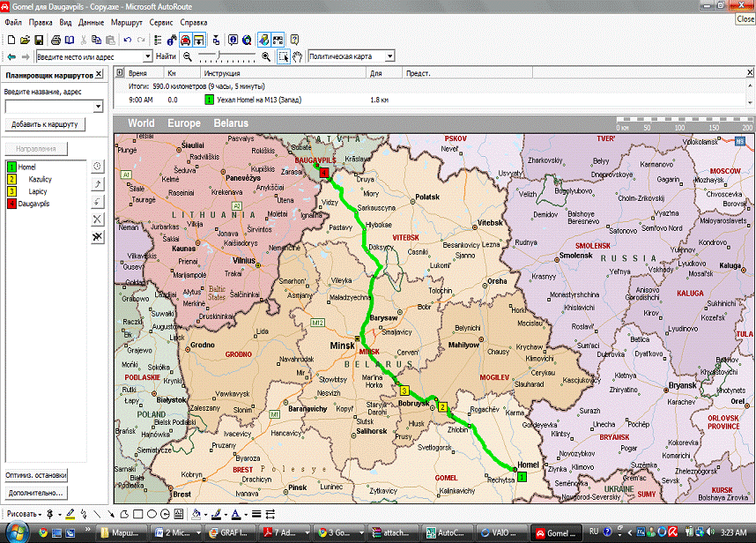Click the Print icon in toolbar
Image resolution: width=756 pixels, height=543 pixels.
coord(56,40)
